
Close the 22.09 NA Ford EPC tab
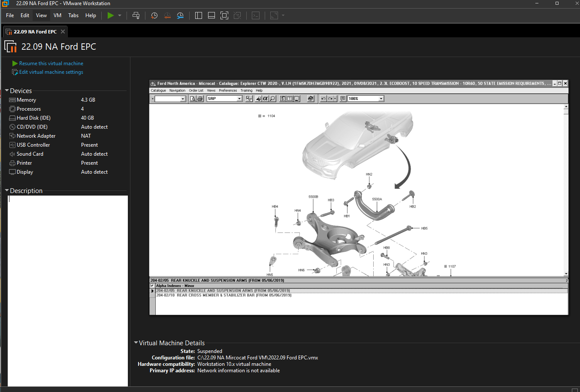[x=63, y=32]
